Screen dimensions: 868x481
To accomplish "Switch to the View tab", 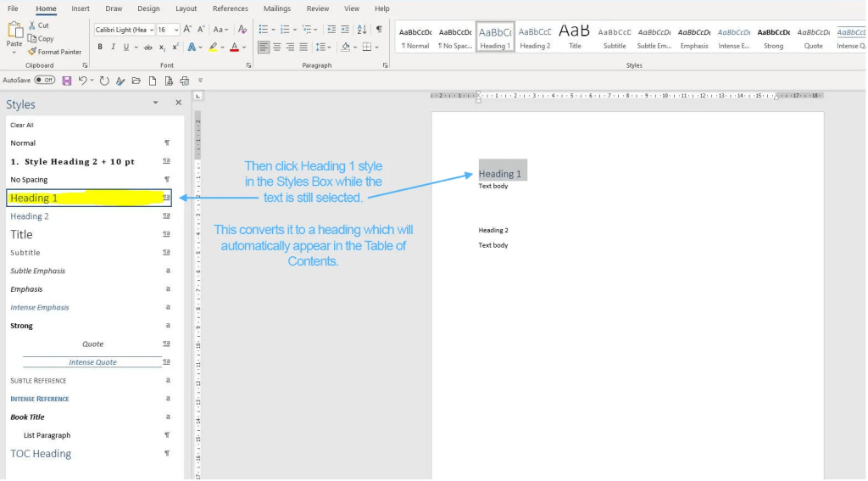I will tap(352, 8).
